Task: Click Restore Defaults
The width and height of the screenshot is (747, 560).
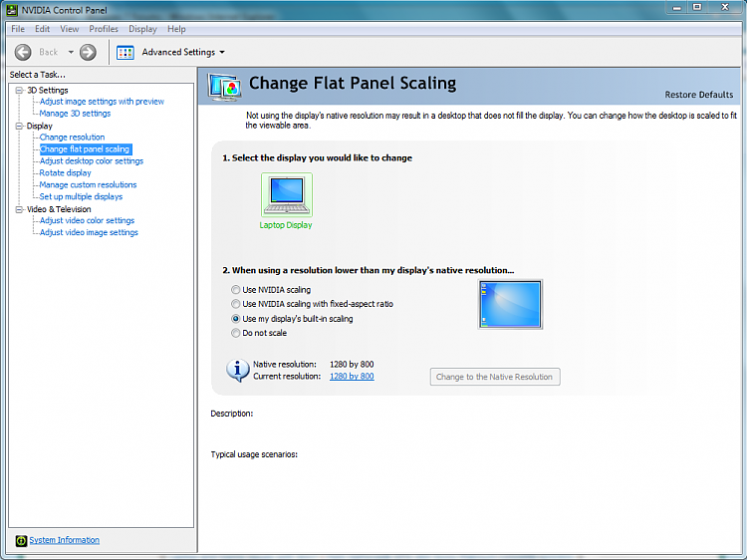Action: (699, 95)
